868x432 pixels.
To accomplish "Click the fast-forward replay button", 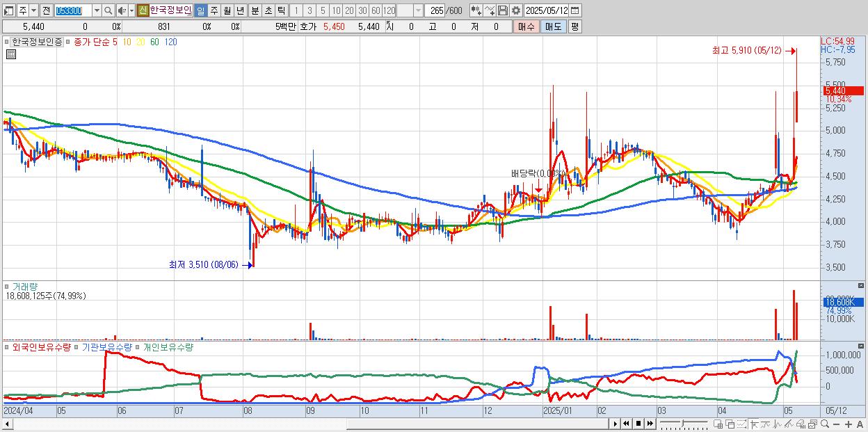I will 650,424.
